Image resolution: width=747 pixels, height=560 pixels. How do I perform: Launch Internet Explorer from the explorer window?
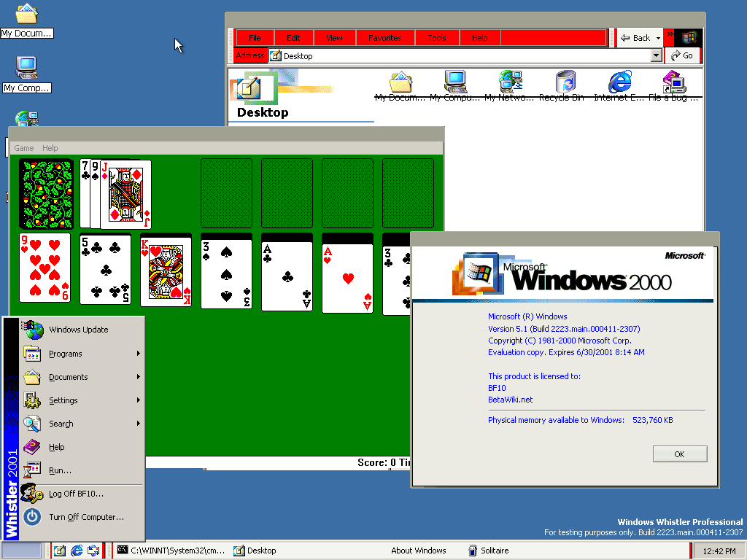619,86
